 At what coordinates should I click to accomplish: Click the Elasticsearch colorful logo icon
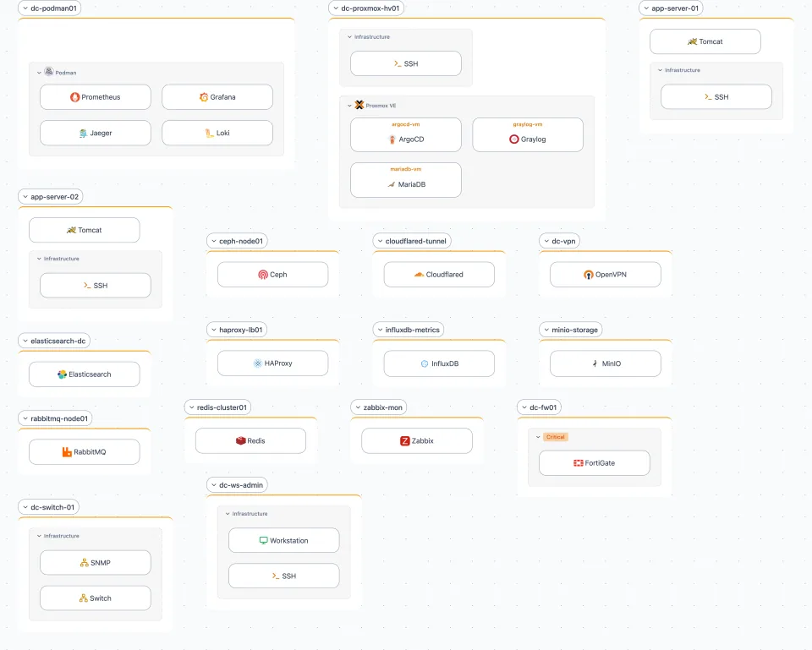point(62,374)
